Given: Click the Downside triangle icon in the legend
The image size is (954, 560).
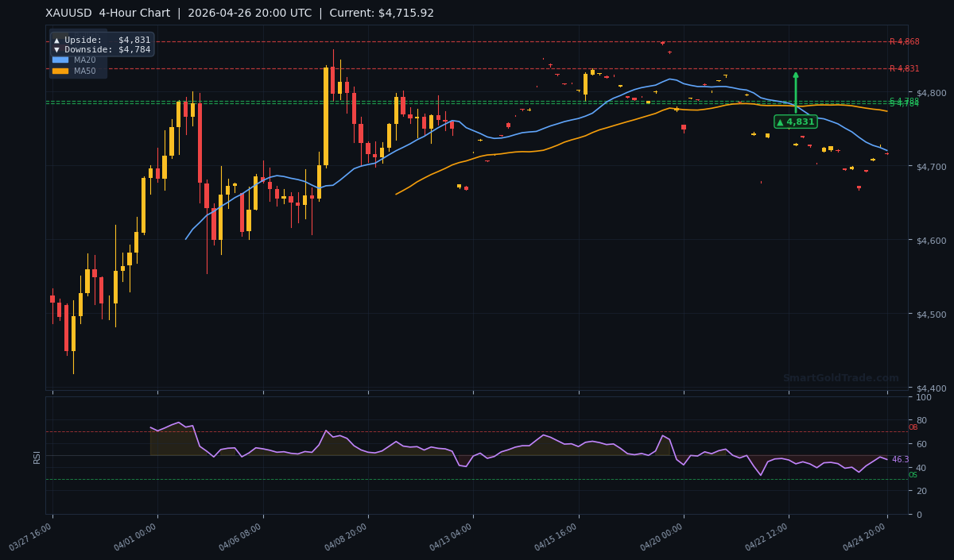Looking at the screenshot, I should pos(56,49).
